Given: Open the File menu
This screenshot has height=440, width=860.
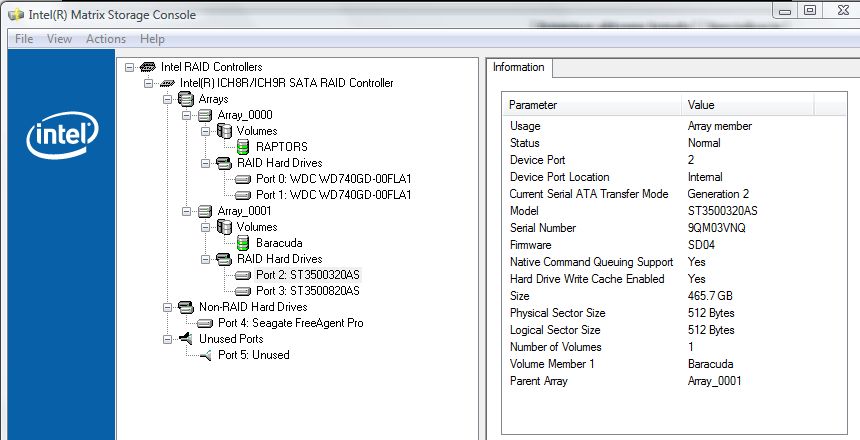Looking at the screenshot, I should pyautogui.click(x=24, y=39).
